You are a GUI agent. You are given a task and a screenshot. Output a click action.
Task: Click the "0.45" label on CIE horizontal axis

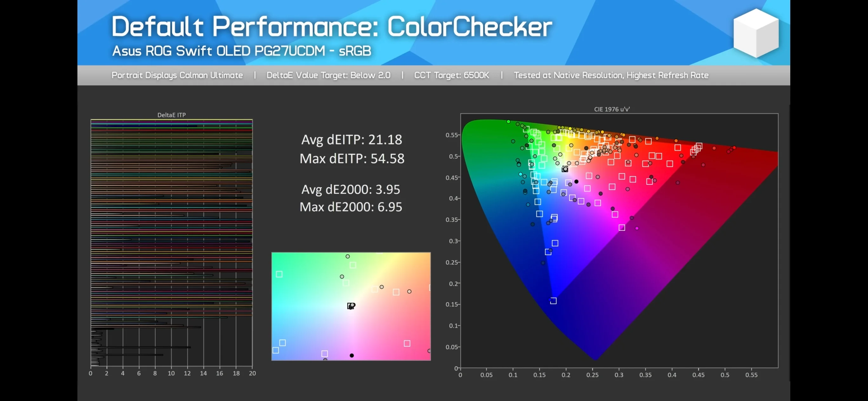pos(699,375)
